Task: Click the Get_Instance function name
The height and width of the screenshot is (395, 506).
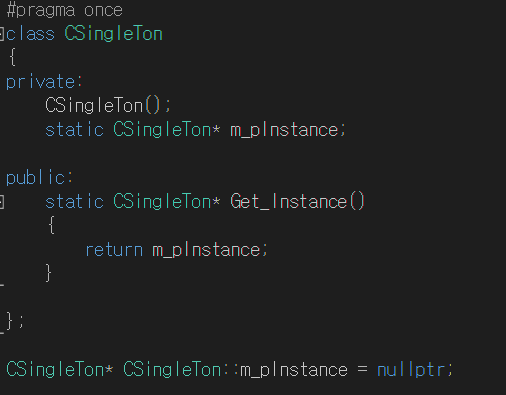Action: pos(289,202)
